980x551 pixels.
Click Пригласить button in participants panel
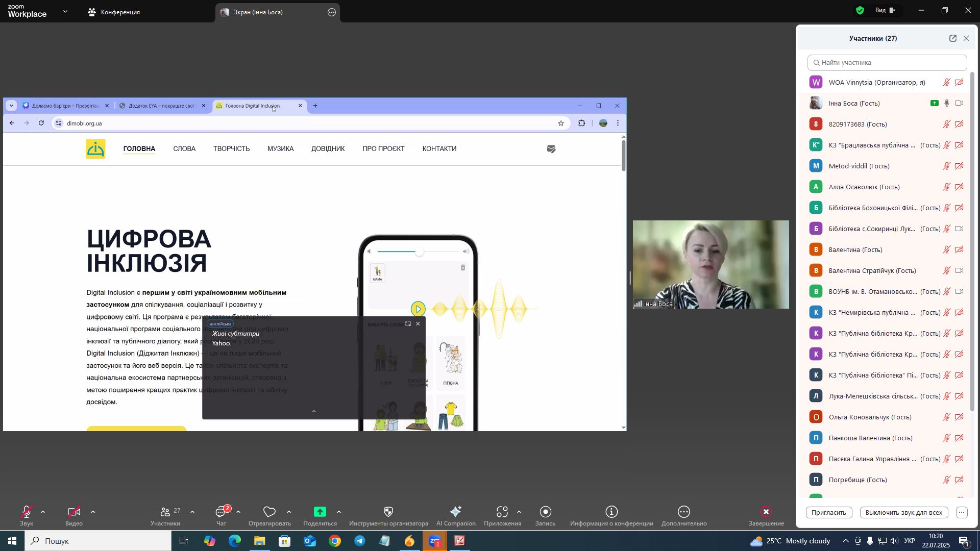[x=829, y=513]
